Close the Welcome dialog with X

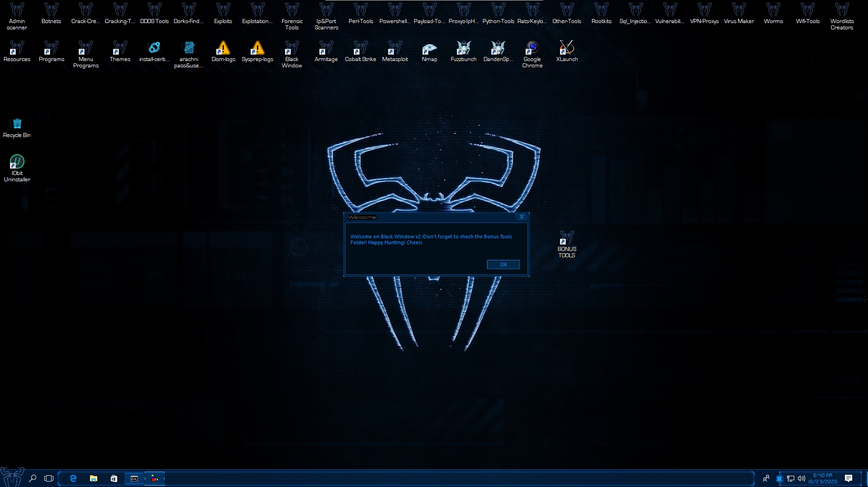tap(522, 217)
